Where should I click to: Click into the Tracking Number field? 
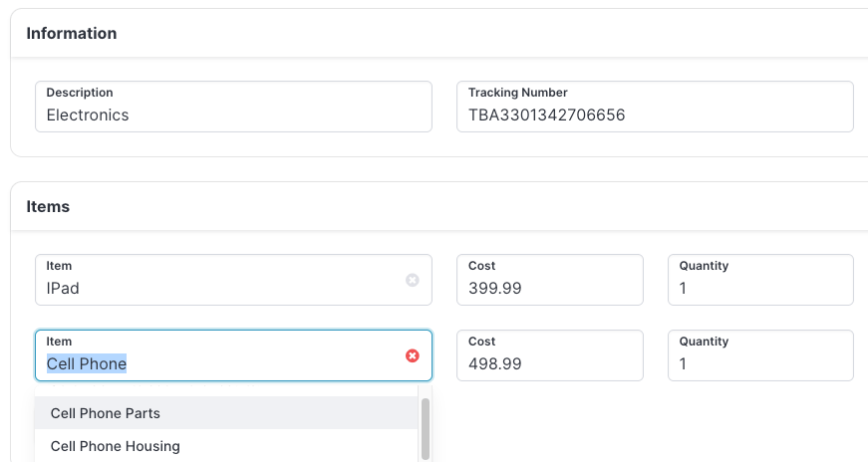(655, 107)
